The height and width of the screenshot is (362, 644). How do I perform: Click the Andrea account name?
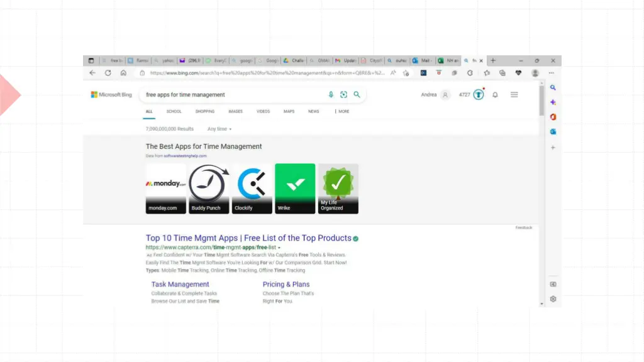point(429,95)
